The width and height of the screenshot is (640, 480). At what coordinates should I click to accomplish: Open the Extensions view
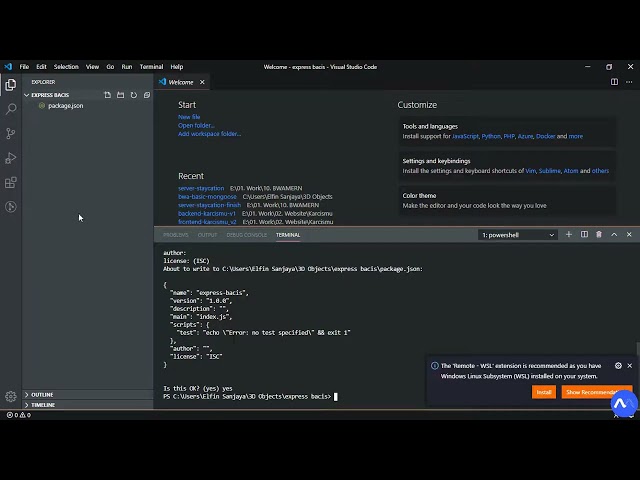pos(11,182)
